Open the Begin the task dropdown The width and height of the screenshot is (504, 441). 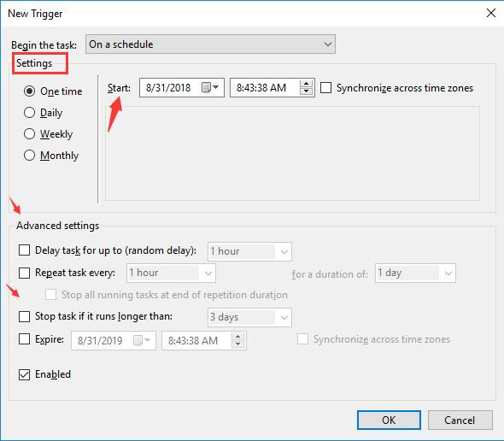pyautogui.click(x=210, y=44)
